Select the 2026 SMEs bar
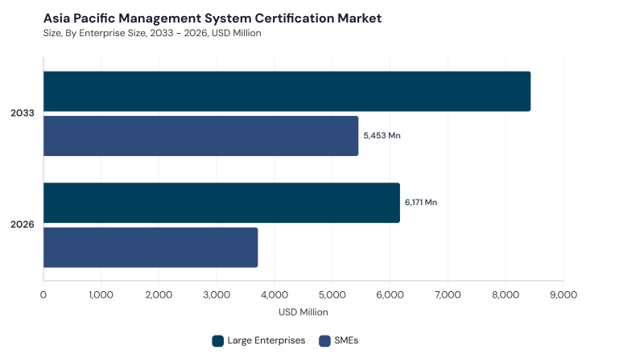644x362 pixels. [151, 248]
